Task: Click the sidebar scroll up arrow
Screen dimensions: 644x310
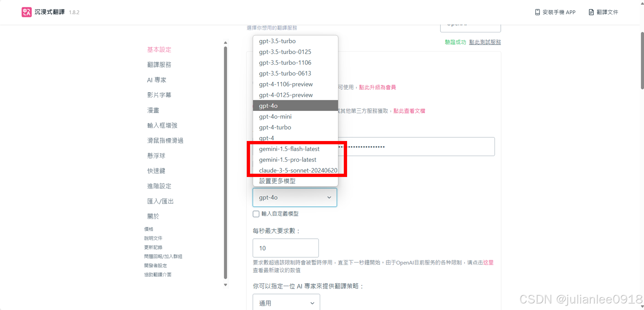Action: pos(225,43)
